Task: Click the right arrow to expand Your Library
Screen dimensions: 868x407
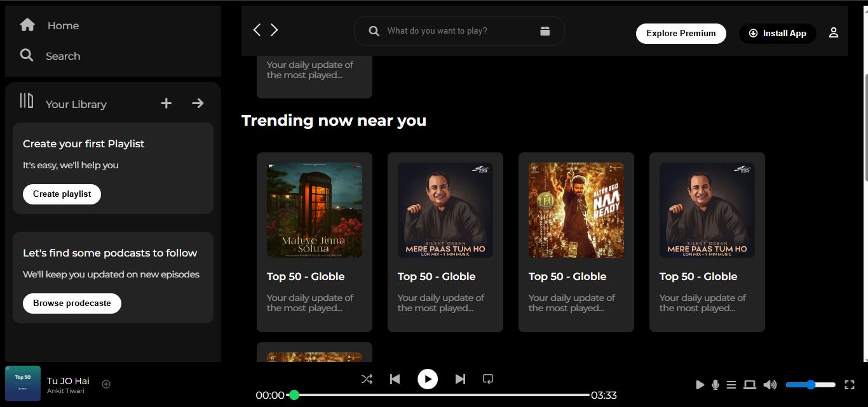Action: coord(198,103)
